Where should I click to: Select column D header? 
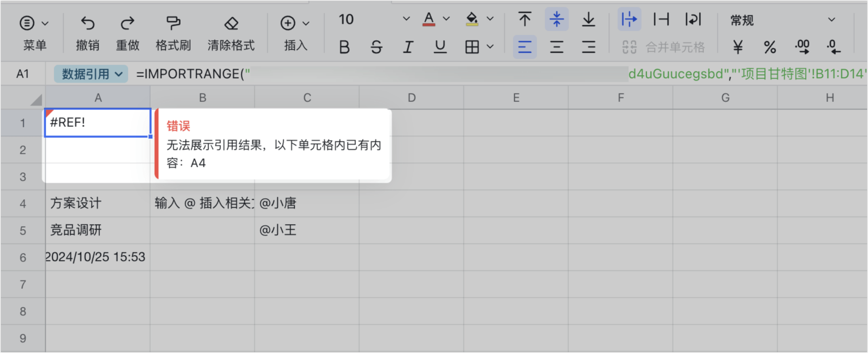pos(411,98)
